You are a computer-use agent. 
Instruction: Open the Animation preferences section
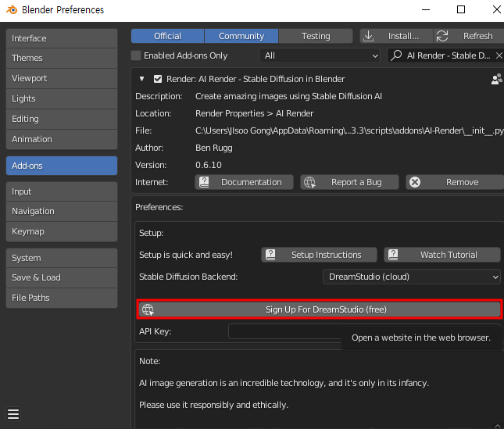(x=62, y=139)
